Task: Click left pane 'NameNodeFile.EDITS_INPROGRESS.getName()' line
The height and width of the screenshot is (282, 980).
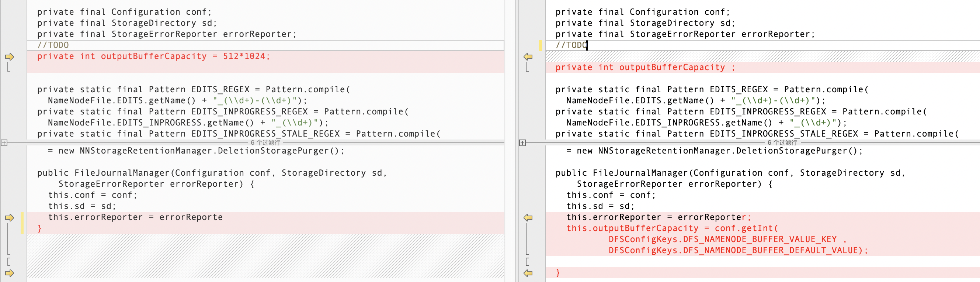Action: click(x=188, y=123)
